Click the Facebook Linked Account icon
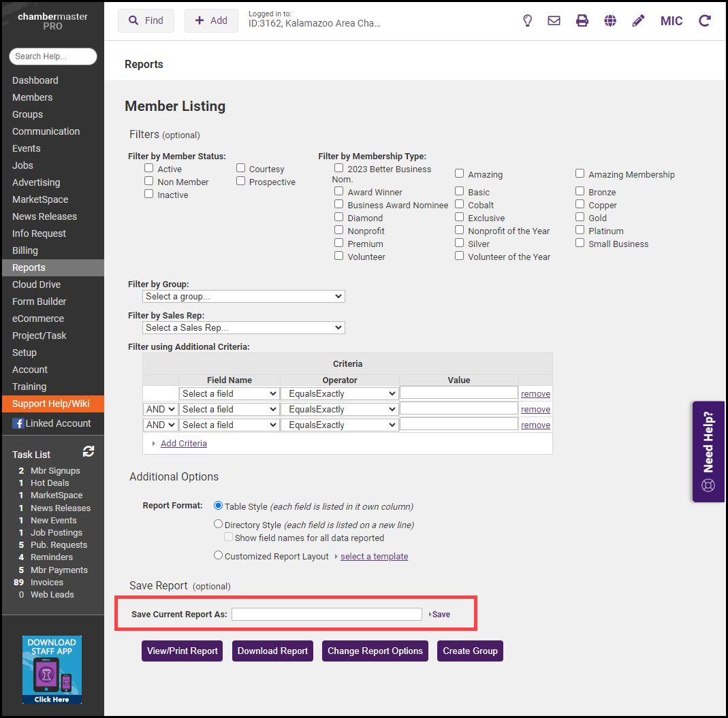The width and height of the screenshot is (728, 718). (18, 423)
